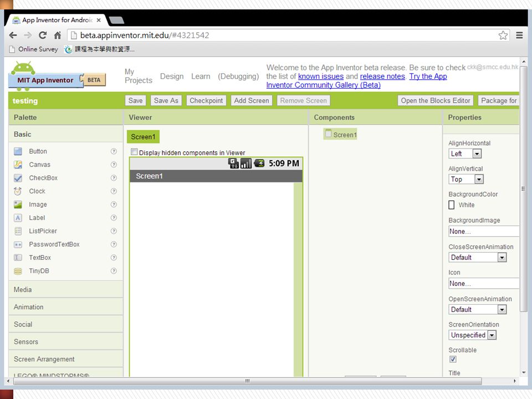This screenshot has width=532, height=399.
Task: Click the BackgroundImage None field
Action: pyautogui.click(x=483, y=232)
